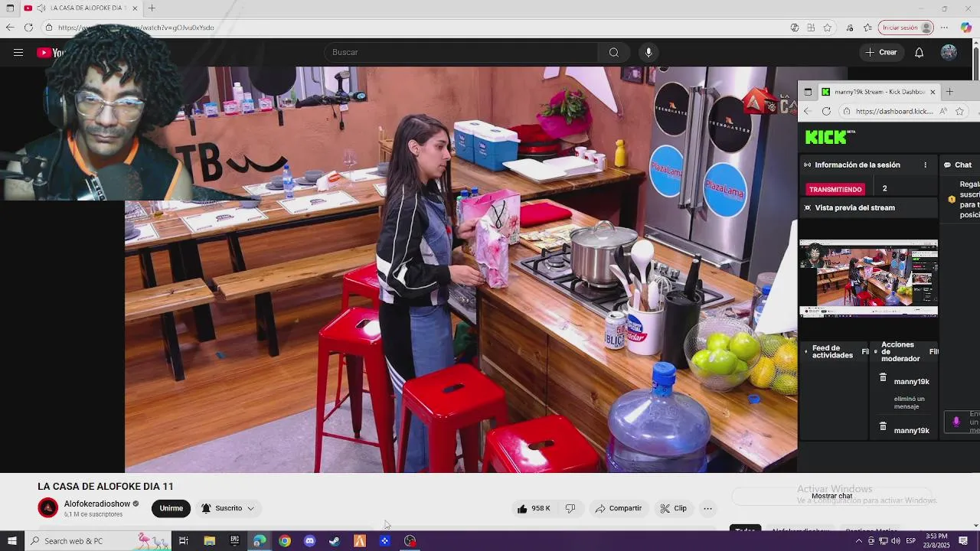Viewport: 980px width, 551px height.
Task: Open the Copilot icon in Edge
Action: click(x=966, y=28)
